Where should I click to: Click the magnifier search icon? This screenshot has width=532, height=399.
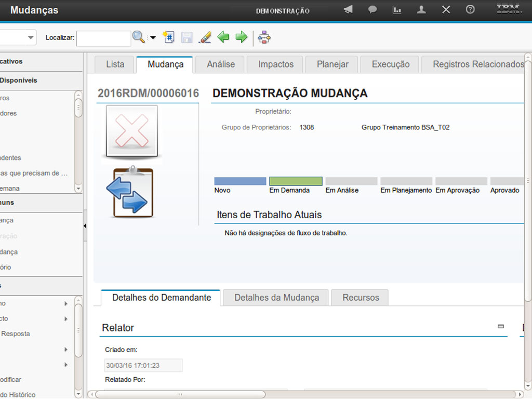point(138,37)
